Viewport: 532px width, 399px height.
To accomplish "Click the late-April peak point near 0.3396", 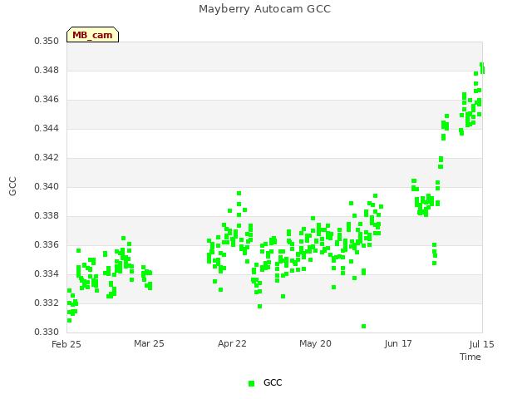I will [x=239, y=194].
